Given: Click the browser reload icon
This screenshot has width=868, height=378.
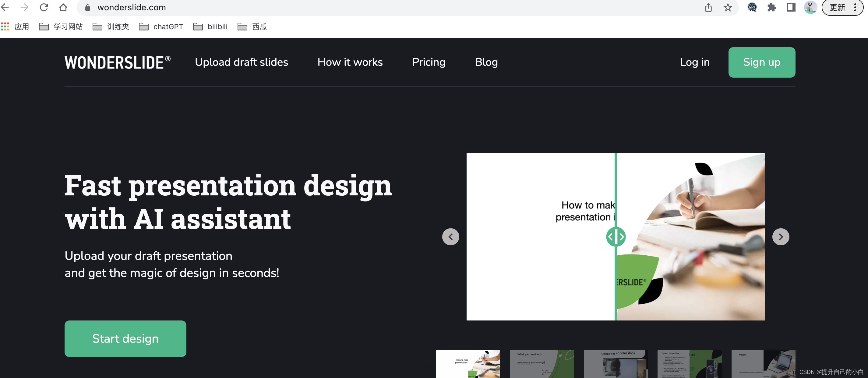Looking at the screenshot, I should pos(44,7).
